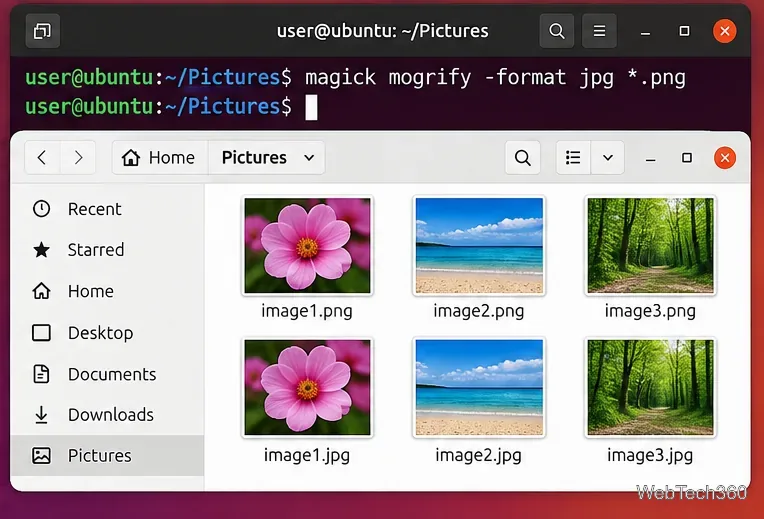Click the magick mogrify command text

(x=496, y=78)
